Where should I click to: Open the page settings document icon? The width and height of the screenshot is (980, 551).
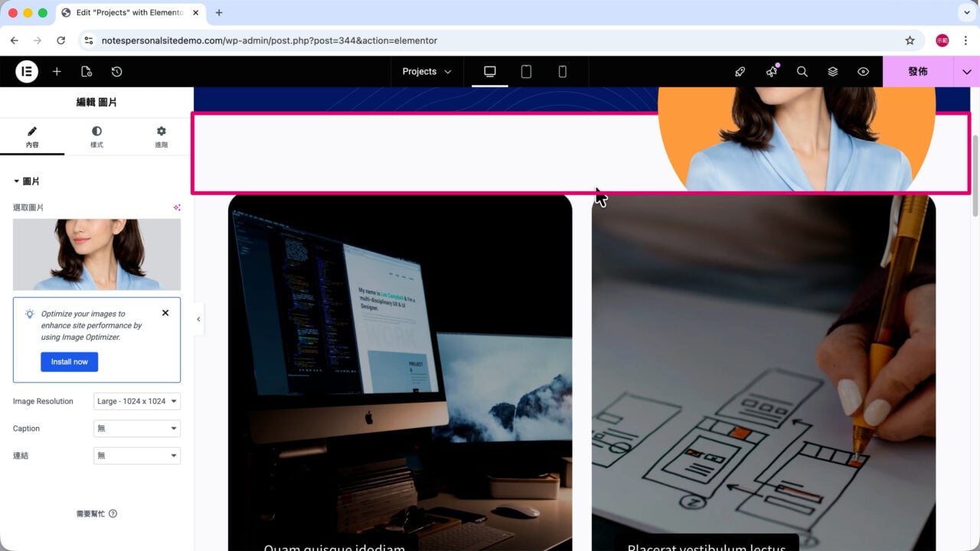[x=87, y=71]
